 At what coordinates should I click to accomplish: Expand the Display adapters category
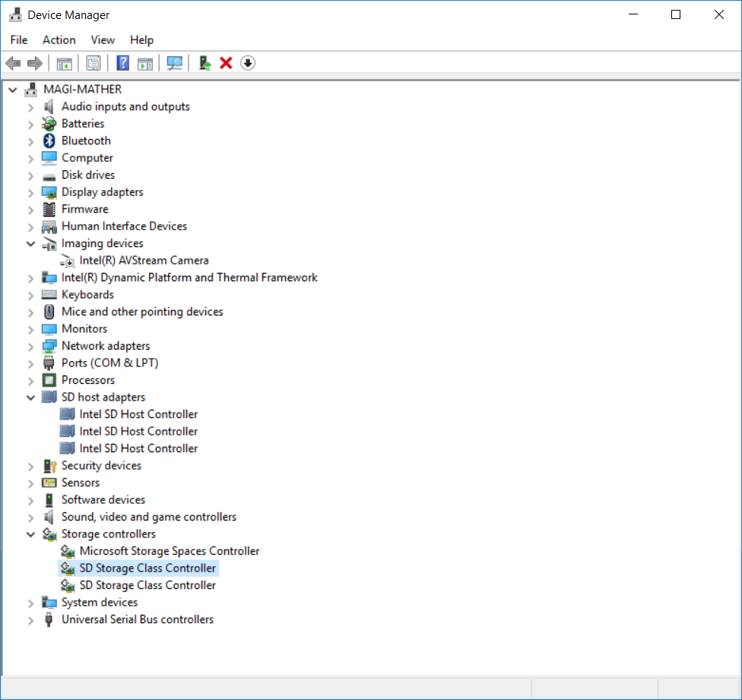click(x=30, y=193)
